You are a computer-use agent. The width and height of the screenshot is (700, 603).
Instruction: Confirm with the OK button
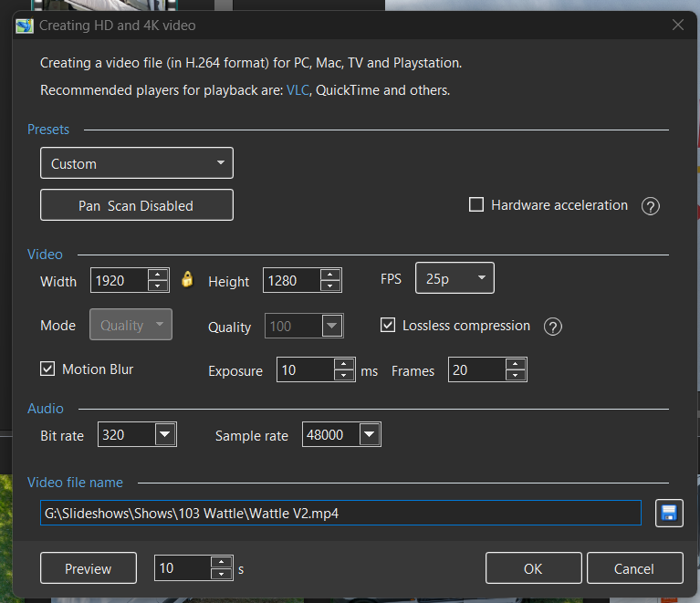533,568
